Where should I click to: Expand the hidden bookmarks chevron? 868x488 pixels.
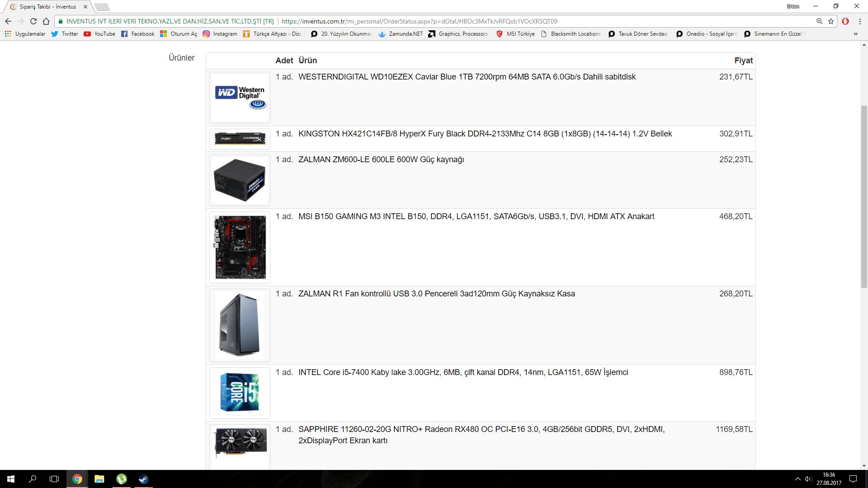coord(855,34)
